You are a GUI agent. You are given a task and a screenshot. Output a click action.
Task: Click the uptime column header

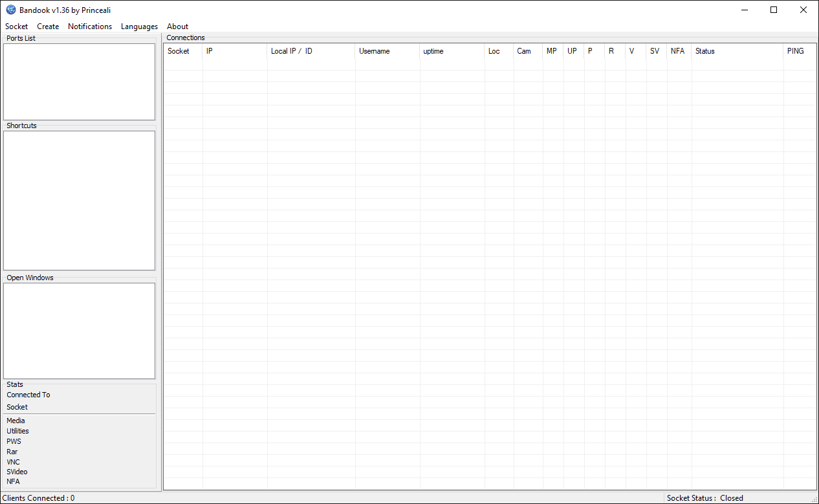click(x=452, y=51)
